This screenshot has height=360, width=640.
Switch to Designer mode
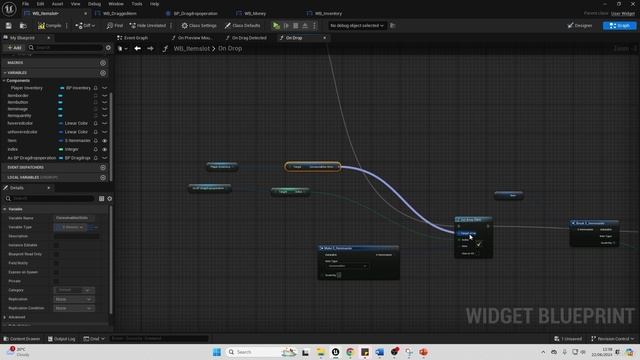tap(580, 26)
